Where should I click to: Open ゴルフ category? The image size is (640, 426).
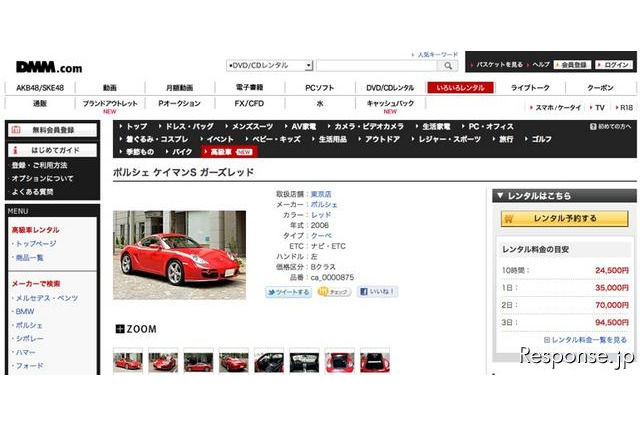click(542, 139)
